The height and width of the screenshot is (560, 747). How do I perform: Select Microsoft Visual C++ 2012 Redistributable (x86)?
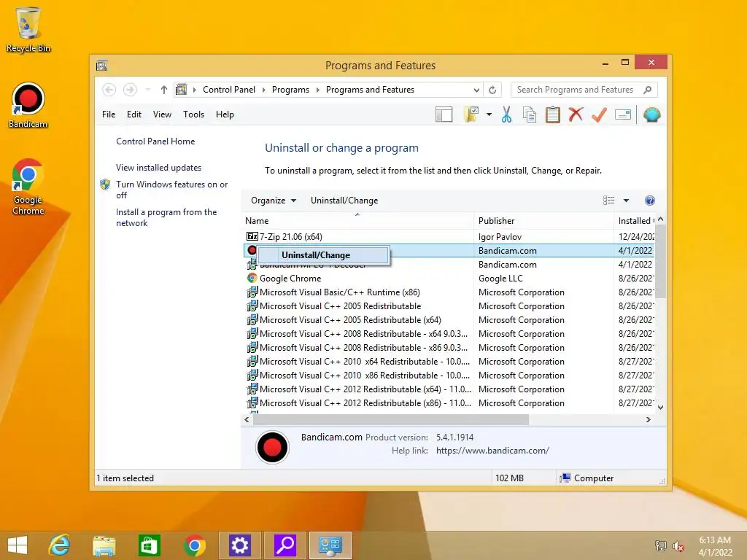pyautogui.click(x=449, y=402)
